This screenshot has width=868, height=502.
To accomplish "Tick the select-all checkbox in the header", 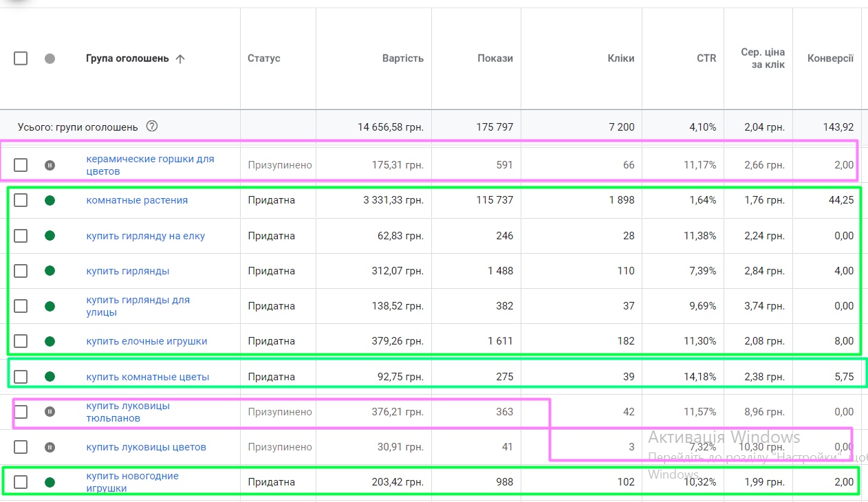I will pos(21,58).
